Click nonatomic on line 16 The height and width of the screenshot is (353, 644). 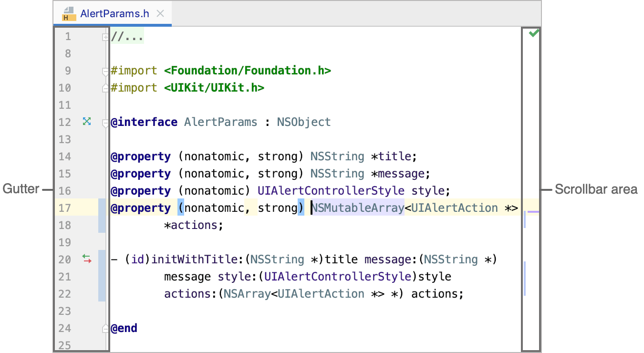click(214, 191)
